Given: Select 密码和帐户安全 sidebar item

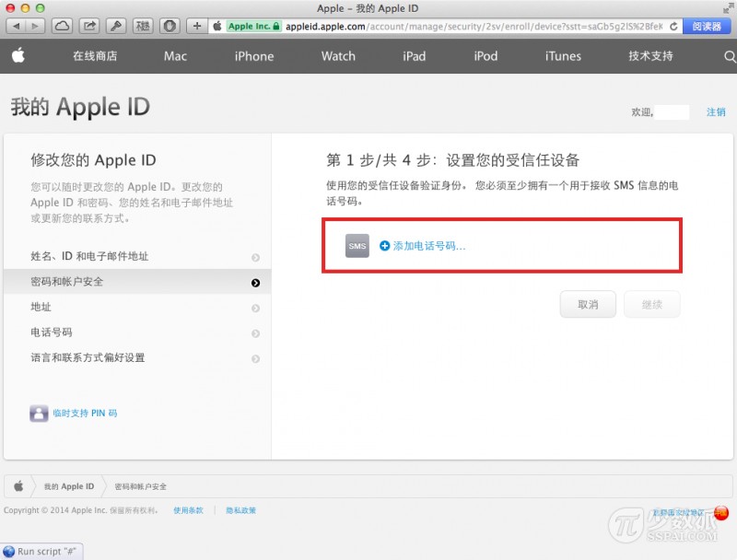Looking at the screenshot, I should (x=137, y=282).
